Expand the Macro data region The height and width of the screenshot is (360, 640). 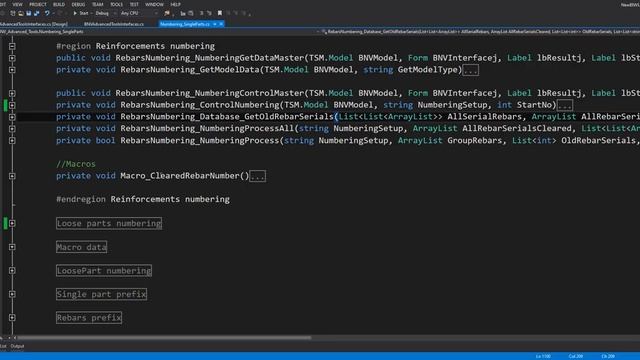(12, 247)
